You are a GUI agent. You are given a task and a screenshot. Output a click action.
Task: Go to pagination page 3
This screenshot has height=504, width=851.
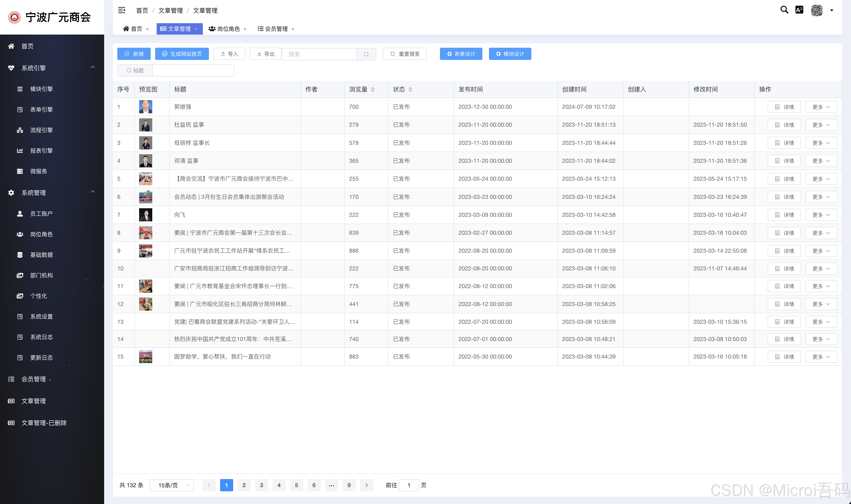tap(261, 485)
